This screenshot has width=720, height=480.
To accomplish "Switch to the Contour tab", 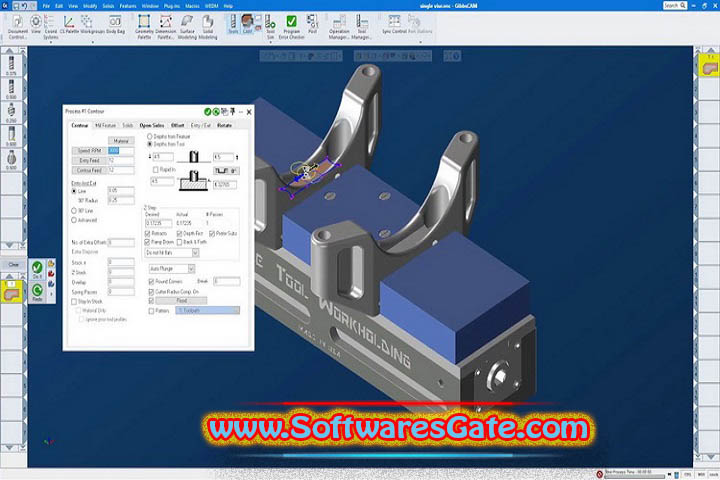I will [x=79, y=125].
